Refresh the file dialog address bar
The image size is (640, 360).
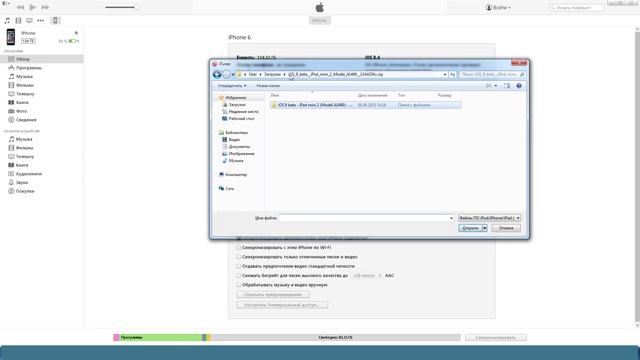453,75
